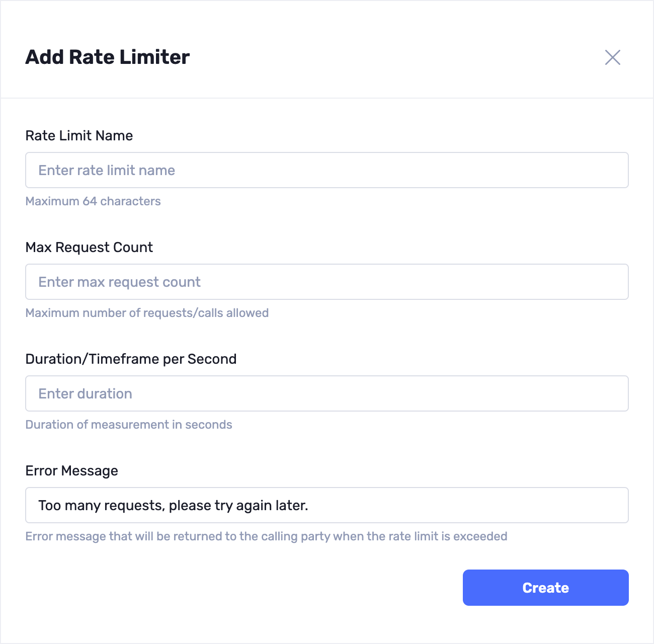This screenshot has width=654, height=644.
Task: Click the "Duration/Timeframe per Second" label
Action: 131,359
